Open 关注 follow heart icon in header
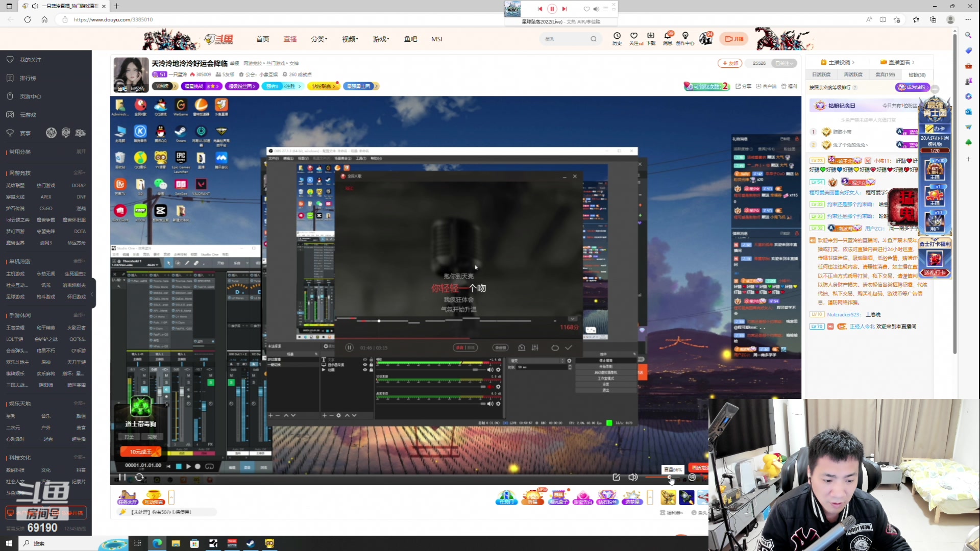 tap(634, 38)
